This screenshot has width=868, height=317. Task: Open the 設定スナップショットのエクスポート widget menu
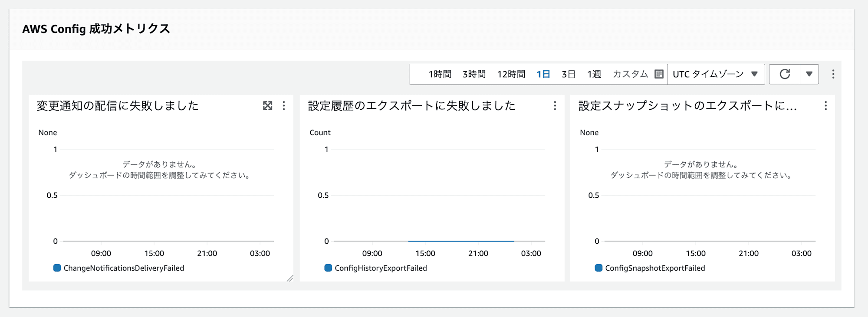click(825, 106)
